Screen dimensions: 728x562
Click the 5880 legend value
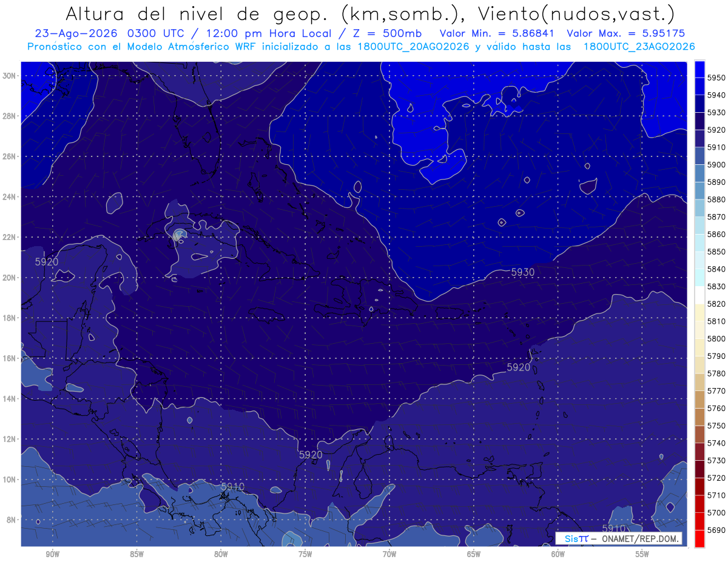pos(716,199)
